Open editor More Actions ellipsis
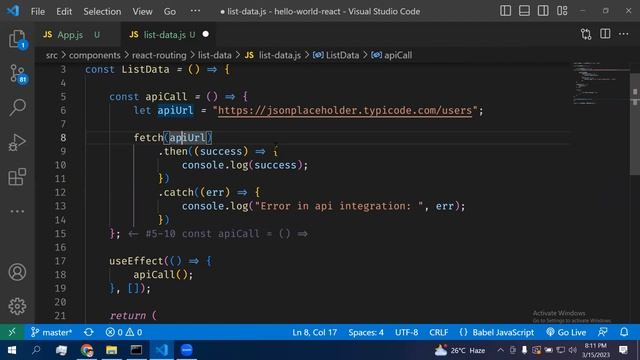Image resolution: width=640 pixels, height=360 pixels. pyautogui.click(x=624, y=34)
